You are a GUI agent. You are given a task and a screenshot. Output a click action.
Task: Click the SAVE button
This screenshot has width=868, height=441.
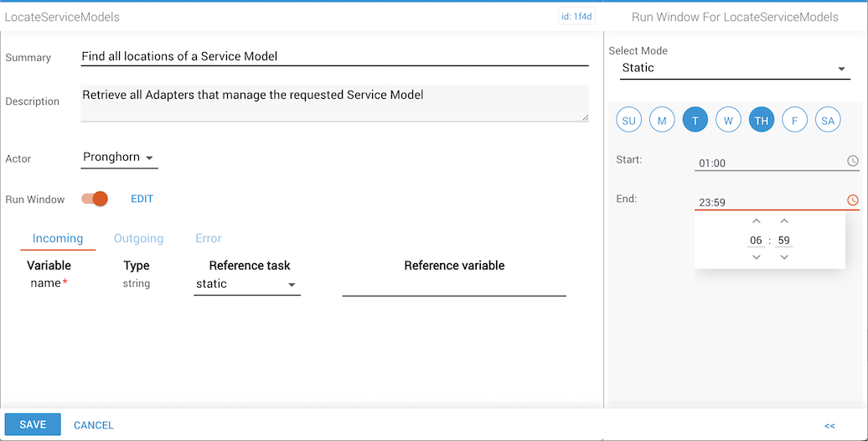pos(33,424)
